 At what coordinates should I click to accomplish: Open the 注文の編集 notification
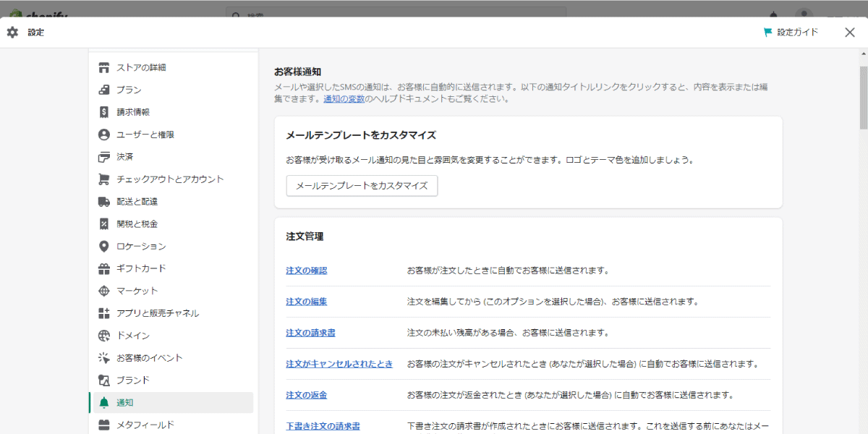(307, 302)
